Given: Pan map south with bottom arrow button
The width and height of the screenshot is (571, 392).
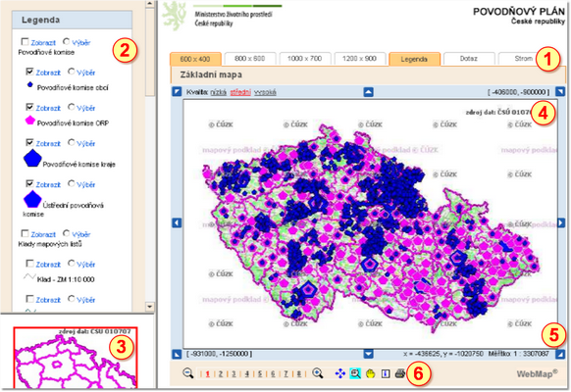Looking at the screenshot, I should pos(369,354).
